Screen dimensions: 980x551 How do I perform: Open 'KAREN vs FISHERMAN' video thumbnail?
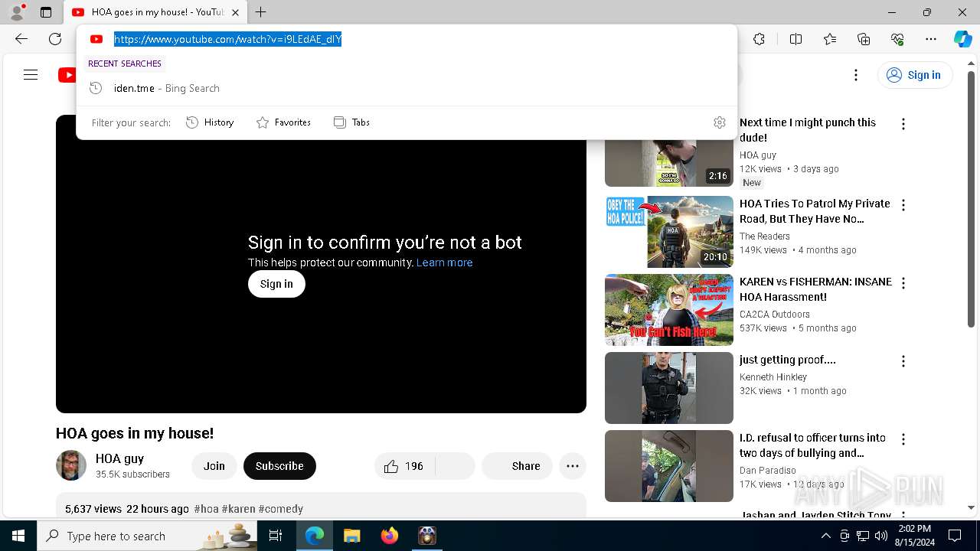[x=669, y=310]
